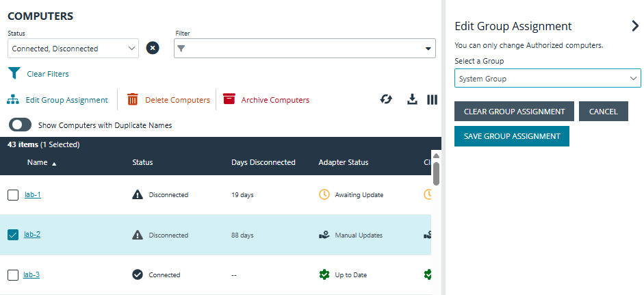
Task: Open the column chooser icon
Action: pos(432,99)
